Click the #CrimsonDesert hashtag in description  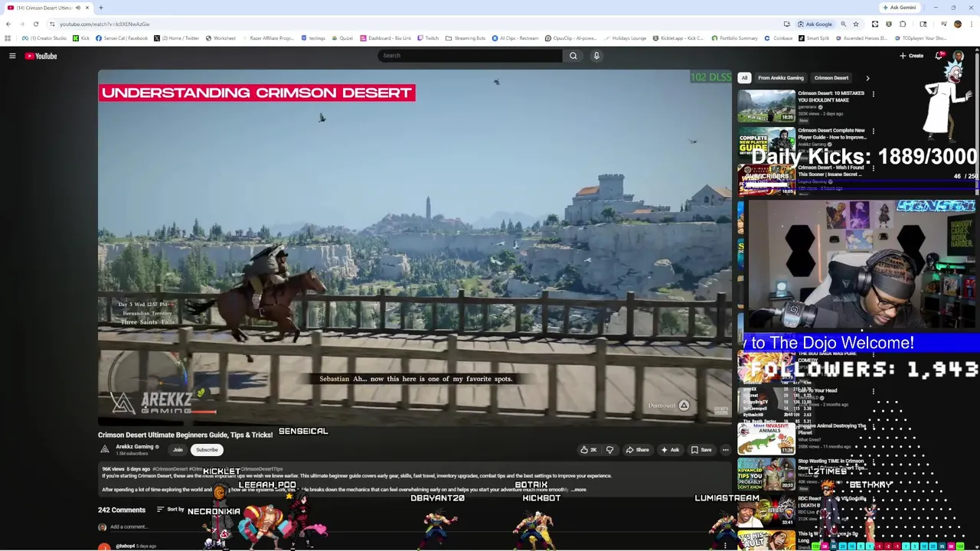tap(170, 469)
